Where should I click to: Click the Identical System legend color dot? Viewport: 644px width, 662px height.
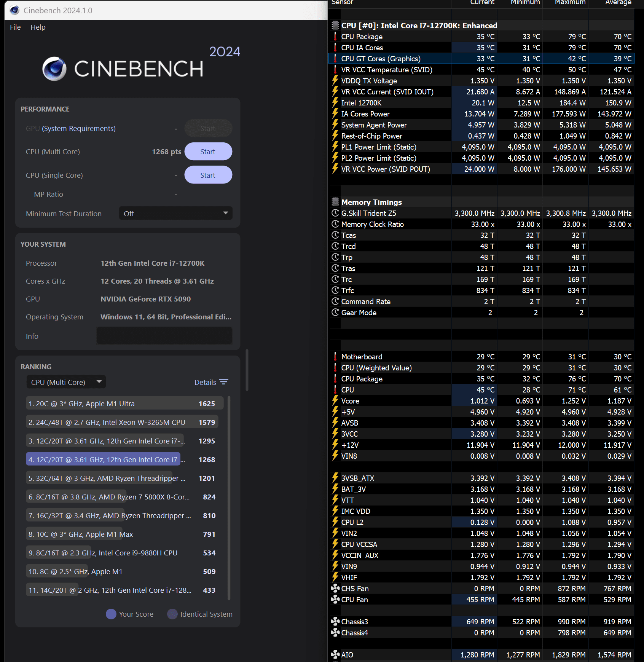click(x=172, y=614)
